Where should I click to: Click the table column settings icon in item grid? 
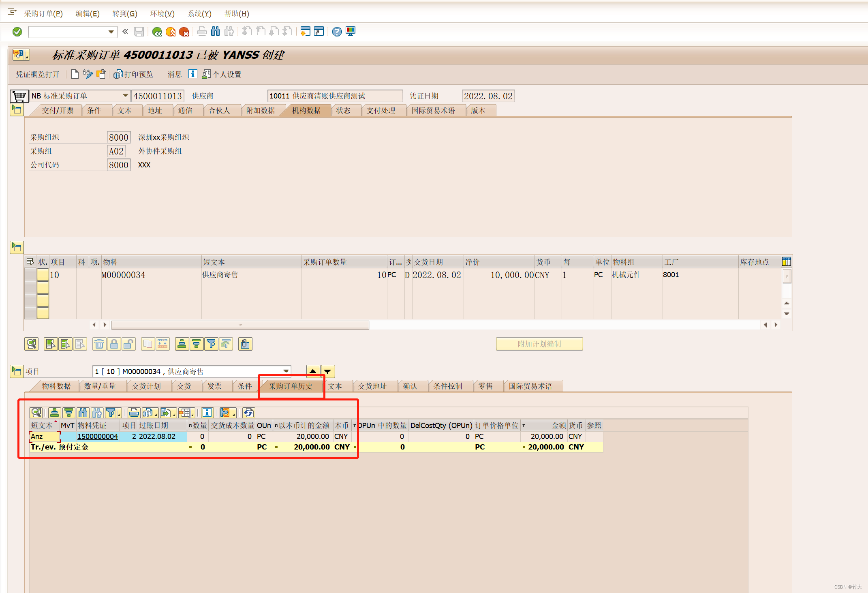click(x=786, y=262)
